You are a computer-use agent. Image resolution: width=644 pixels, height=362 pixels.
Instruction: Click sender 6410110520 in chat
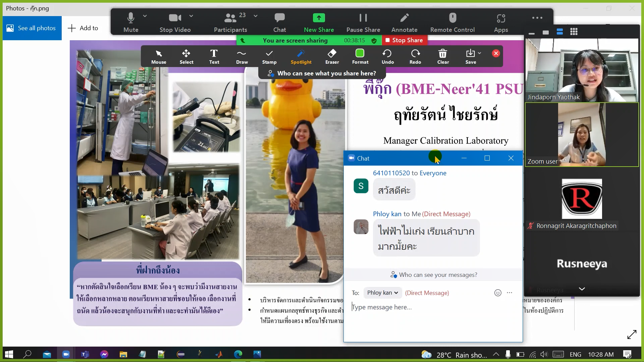(391, 173)
